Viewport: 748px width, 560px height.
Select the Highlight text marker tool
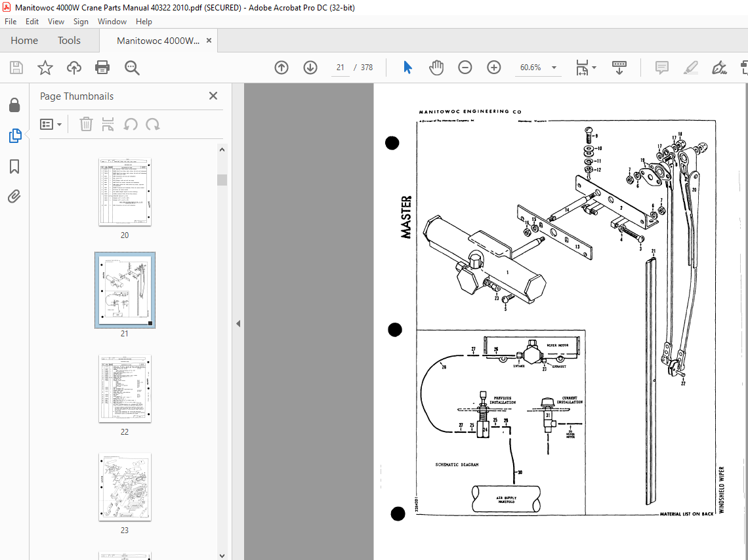tap(690, 68)
